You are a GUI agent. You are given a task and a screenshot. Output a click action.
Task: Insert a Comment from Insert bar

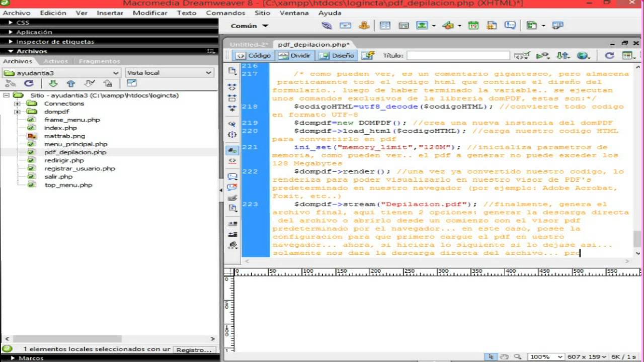coord(510,26)
